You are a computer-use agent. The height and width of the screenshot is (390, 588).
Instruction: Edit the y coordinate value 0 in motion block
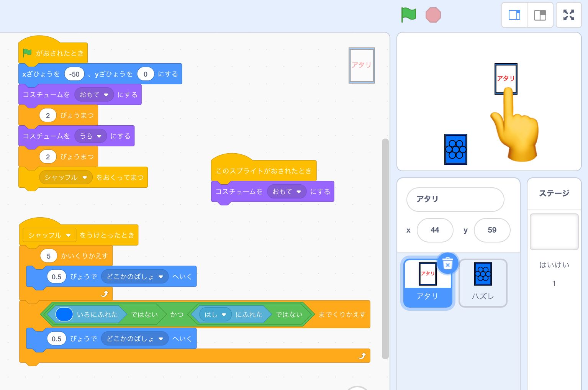point(145,74)
